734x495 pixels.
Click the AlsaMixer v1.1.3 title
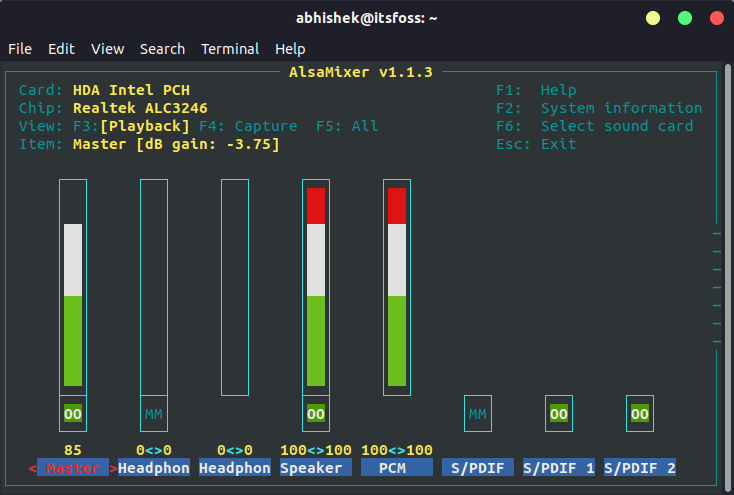(x=361, y=72)
